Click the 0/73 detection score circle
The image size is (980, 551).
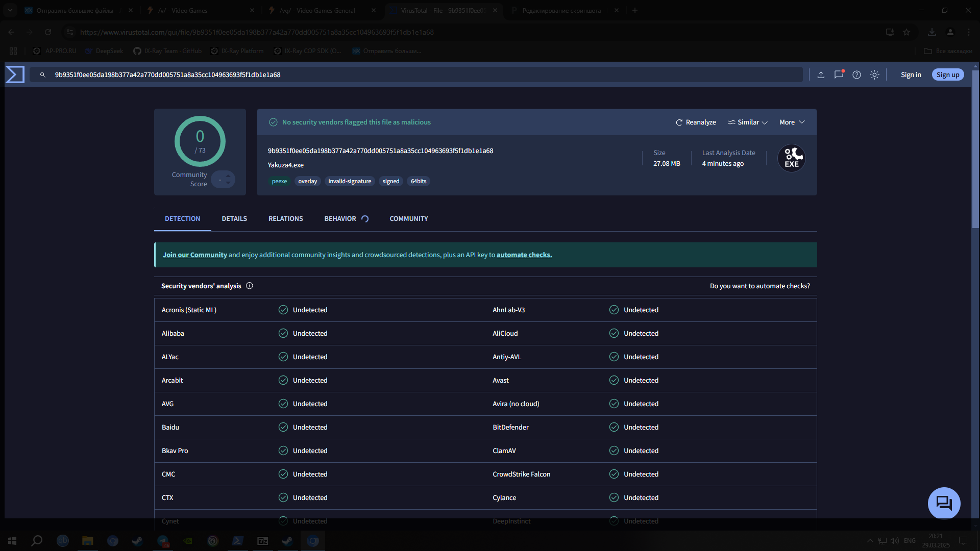tap(200, 141)
